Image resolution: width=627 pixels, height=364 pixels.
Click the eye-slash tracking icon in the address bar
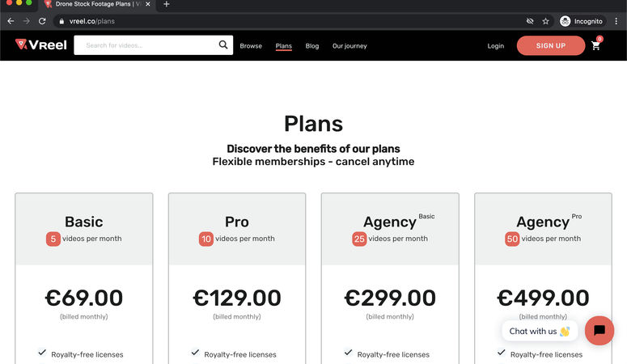530,21
